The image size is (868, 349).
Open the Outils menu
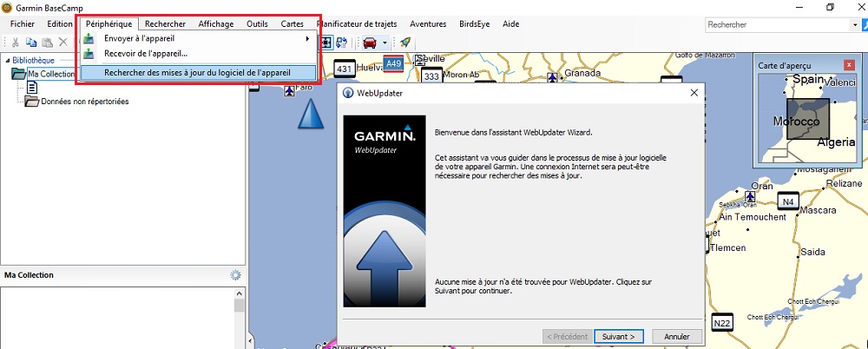click(258, 23)
